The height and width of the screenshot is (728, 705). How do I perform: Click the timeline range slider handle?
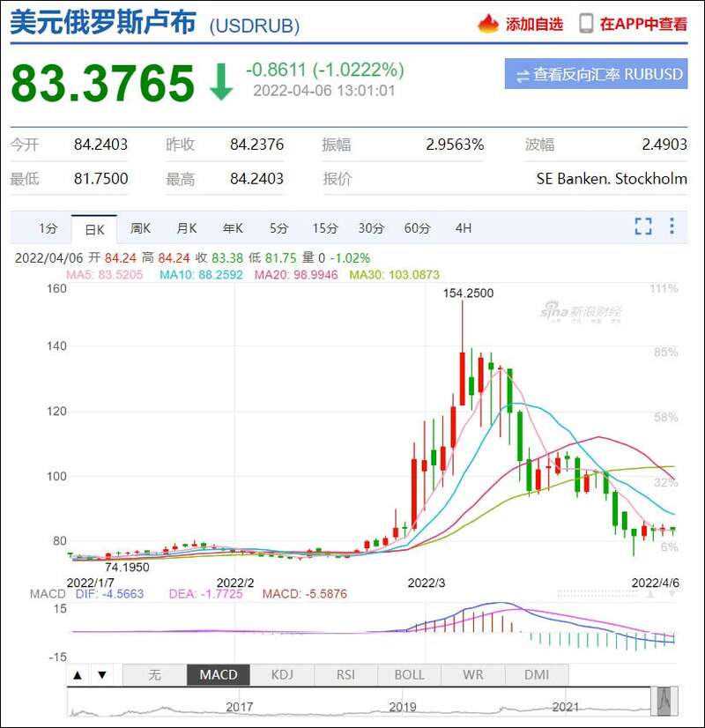pos(664,701)
